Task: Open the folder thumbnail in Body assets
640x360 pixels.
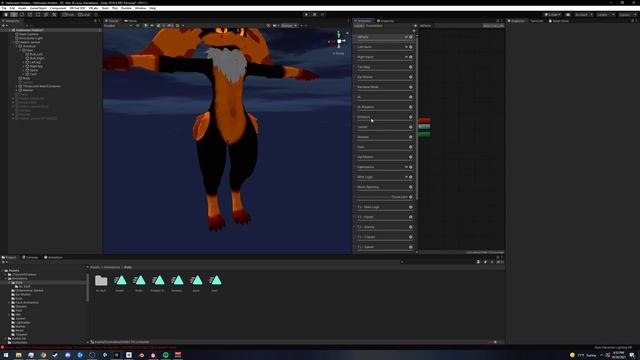Action: click(101, 281)
